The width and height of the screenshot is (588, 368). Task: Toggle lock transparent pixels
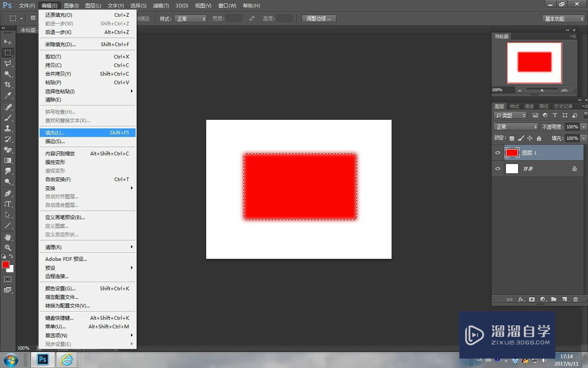coord(512,138)
